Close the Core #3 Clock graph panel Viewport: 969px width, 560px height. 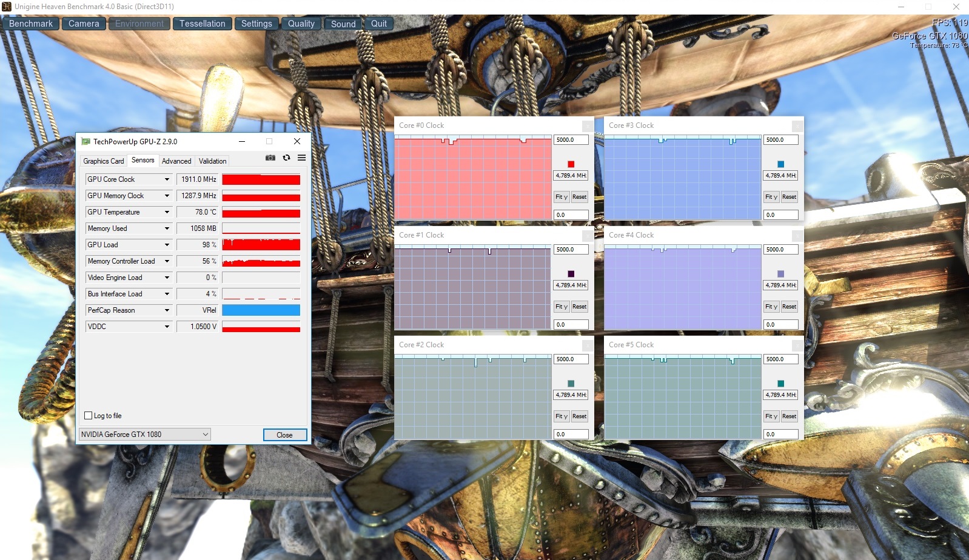tap(797, 126)
